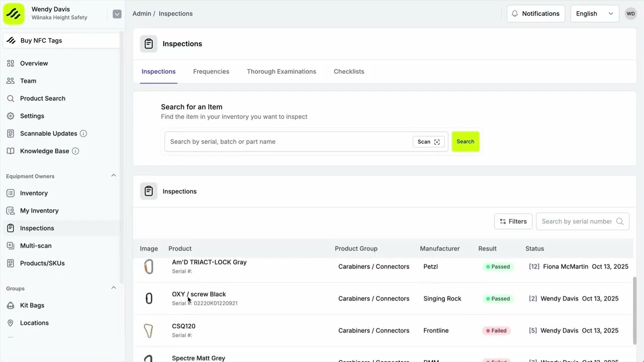644x362 pixels.
Task: Switch to the Checklists tab
Action: [349, 71]
